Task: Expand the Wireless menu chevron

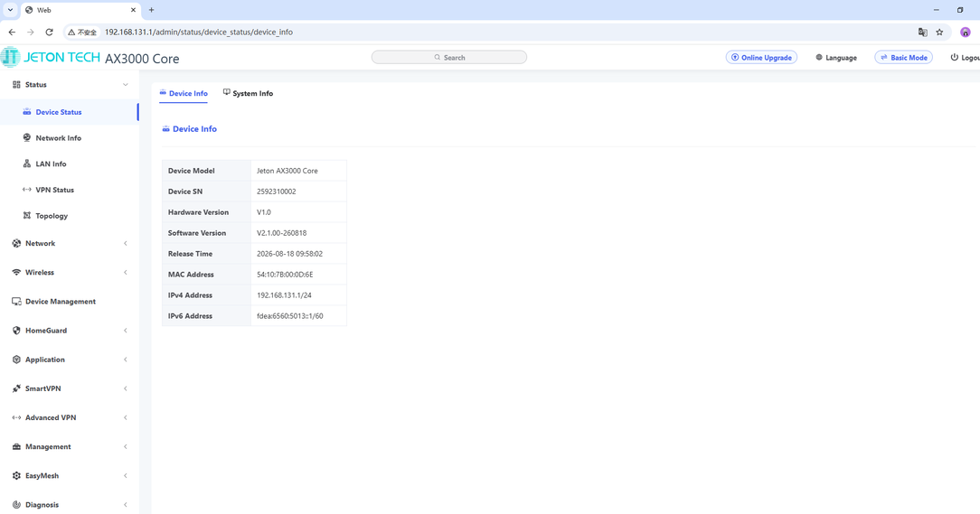Action: pos(125,272)
